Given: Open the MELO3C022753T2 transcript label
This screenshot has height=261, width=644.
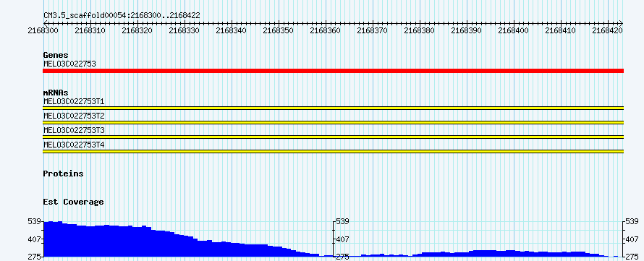Looking at the screenshot, I should coord(74,116).
